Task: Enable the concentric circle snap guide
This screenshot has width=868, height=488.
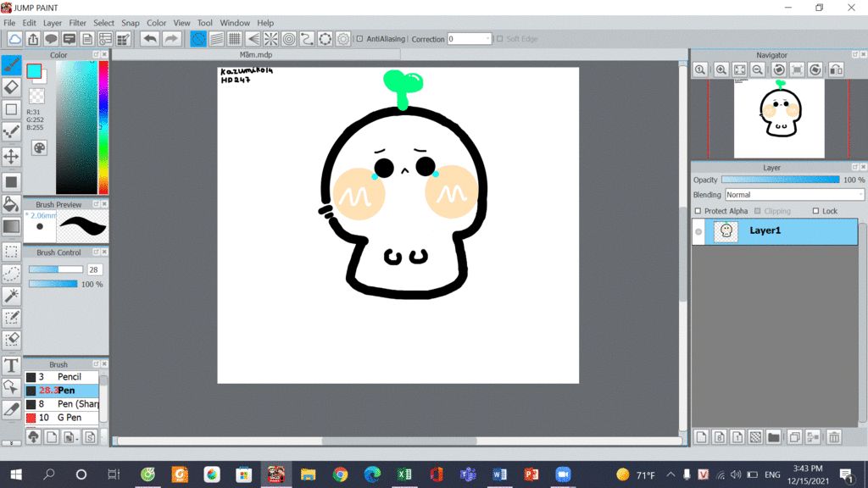Action: click(x=289, y=39)
